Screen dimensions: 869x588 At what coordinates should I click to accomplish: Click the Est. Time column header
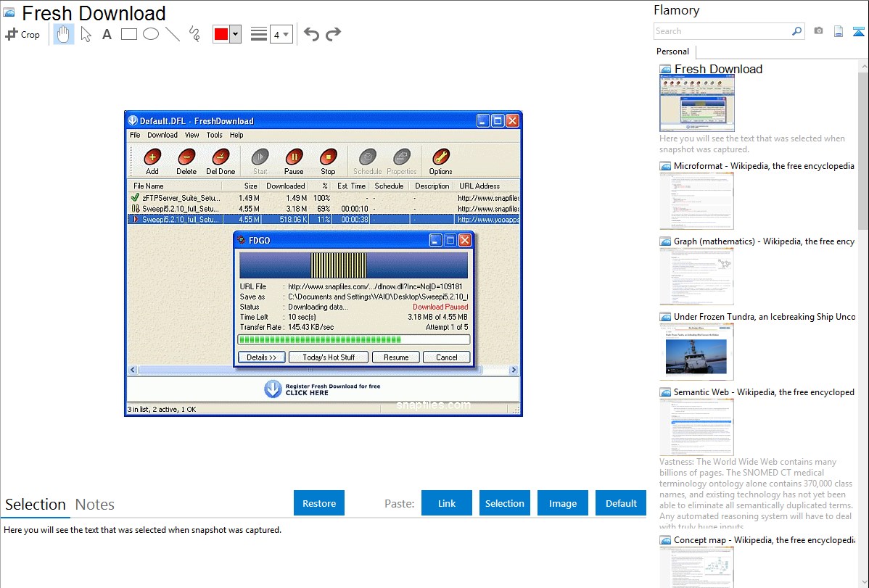(351, 186)
